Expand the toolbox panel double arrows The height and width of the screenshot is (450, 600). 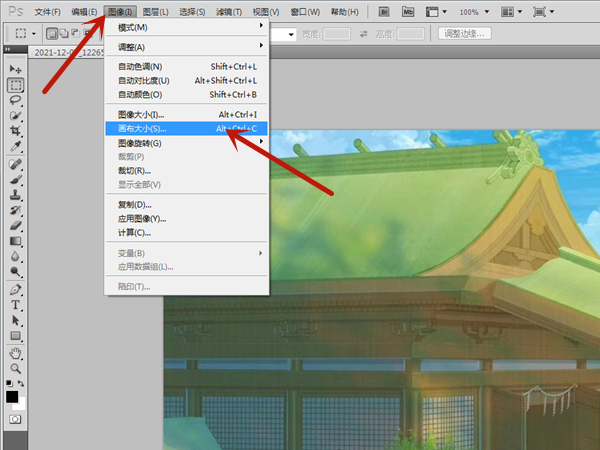8,49
